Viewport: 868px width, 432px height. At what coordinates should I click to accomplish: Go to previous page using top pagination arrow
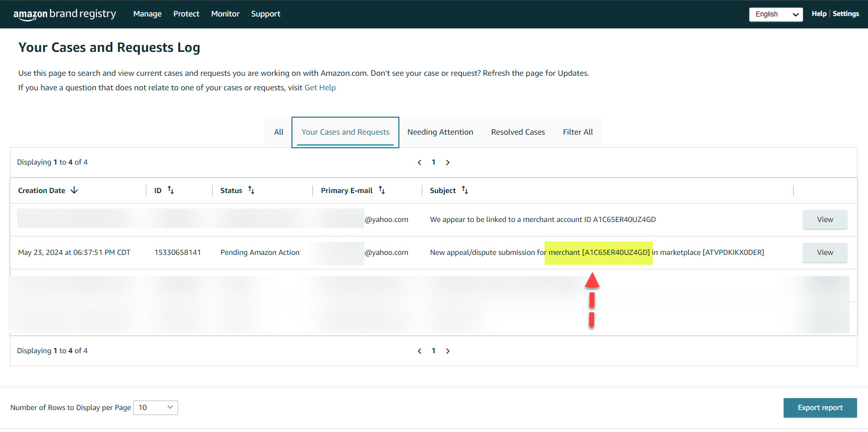pyautogui.click(x=419, y=163)
